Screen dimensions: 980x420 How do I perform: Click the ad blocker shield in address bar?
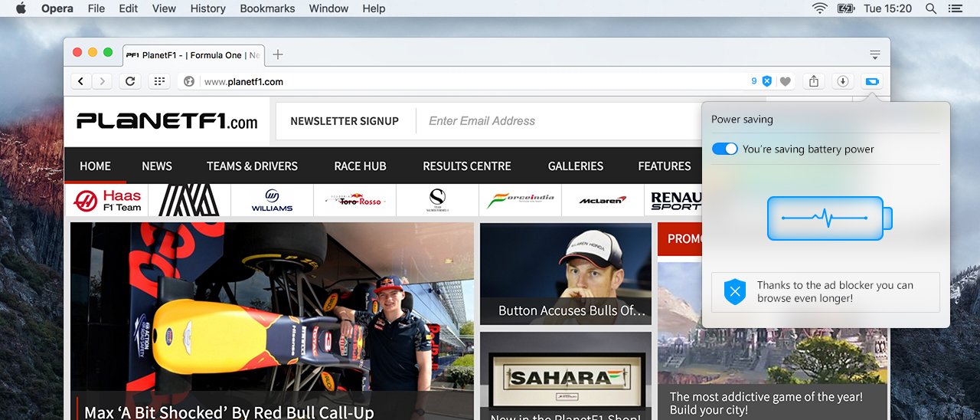766,81
